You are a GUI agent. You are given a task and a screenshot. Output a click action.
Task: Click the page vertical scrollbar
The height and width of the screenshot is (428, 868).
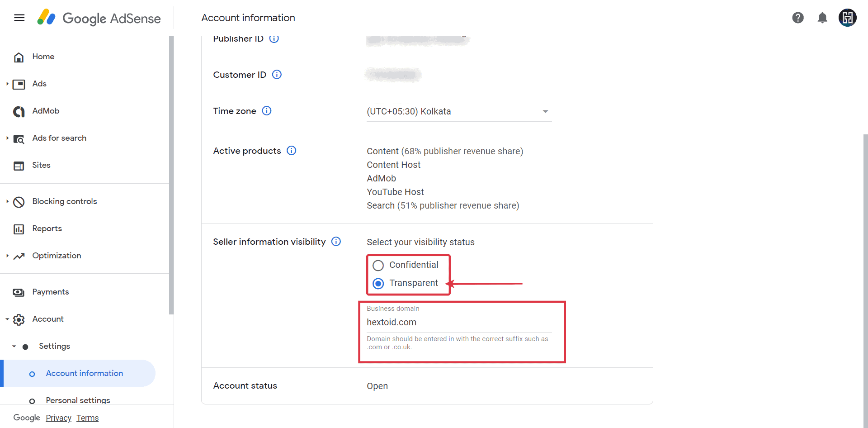(x=865, y=281)
